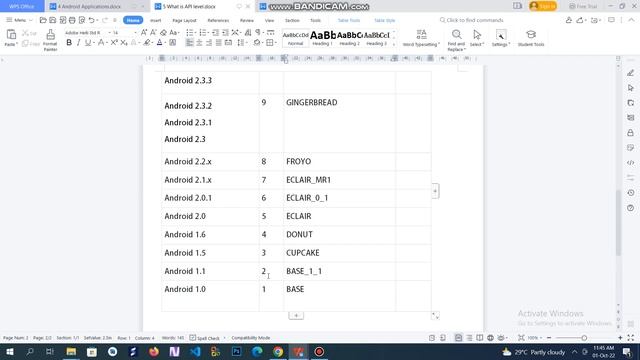Open bullet list style dropdown
Viewport: 640px width, 360px height.
pyautogui.click(x=195, y=33)
